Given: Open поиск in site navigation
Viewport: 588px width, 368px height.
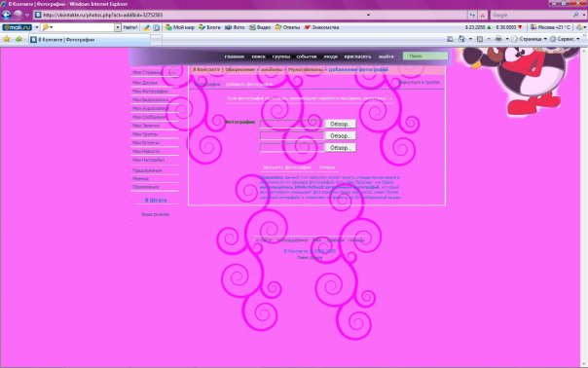Looking at the screenshot, I should [258, 56].
